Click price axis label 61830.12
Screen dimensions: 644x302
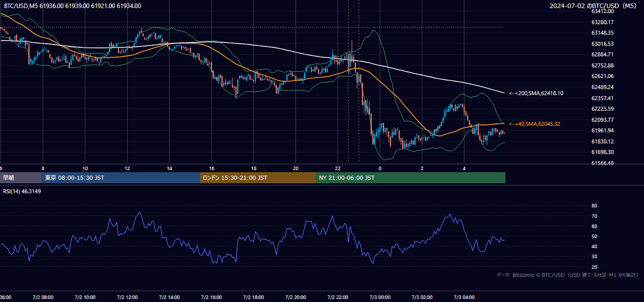pos(602,141)
